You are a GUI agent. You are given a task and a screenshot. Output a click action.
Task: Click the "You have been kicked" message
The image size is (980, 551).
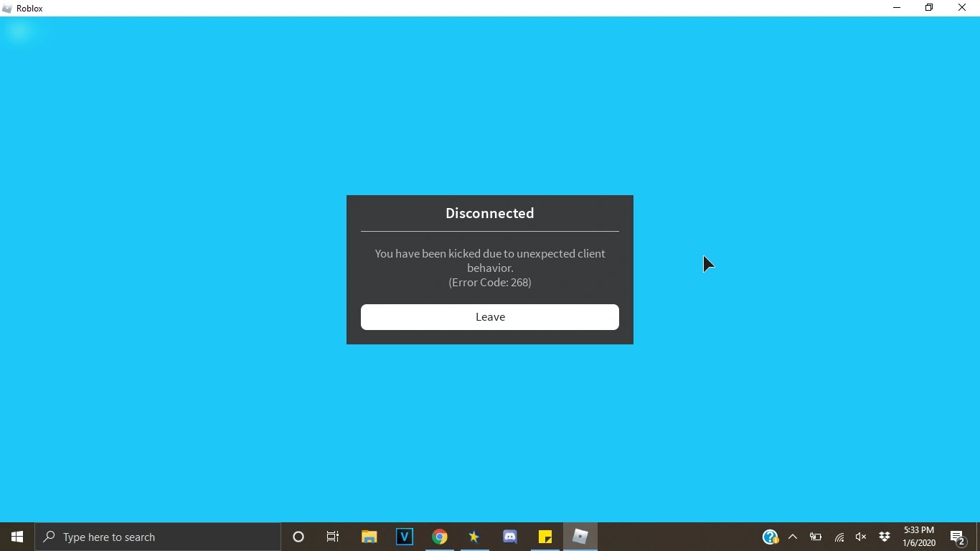click(x=490, y=260)
